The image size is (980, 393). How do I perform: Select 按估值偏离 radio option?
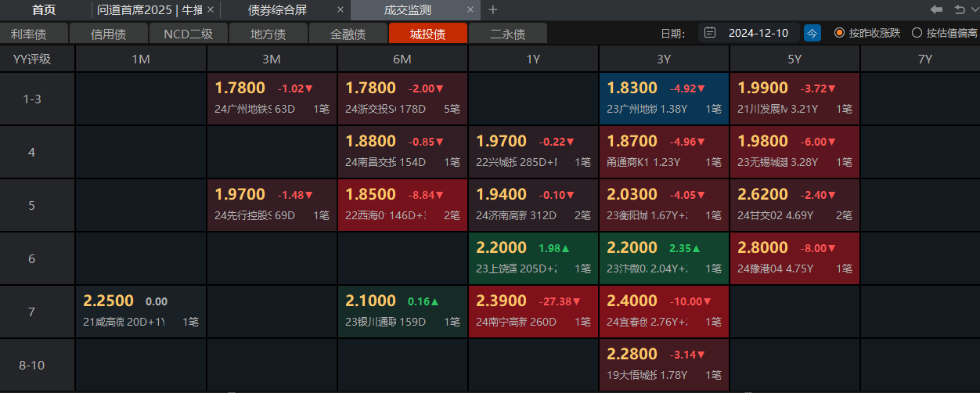tap(917, 33)
